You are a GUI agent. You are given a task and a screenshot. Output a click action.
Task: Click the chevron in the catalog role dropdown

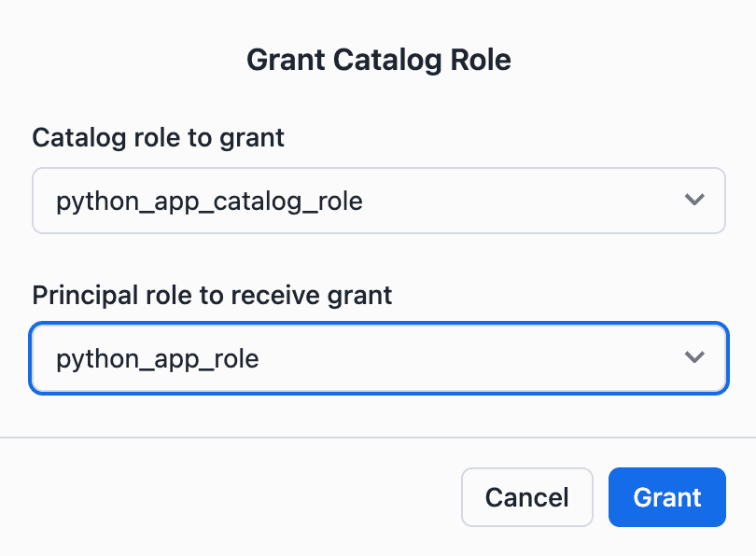tap(693, 200)
